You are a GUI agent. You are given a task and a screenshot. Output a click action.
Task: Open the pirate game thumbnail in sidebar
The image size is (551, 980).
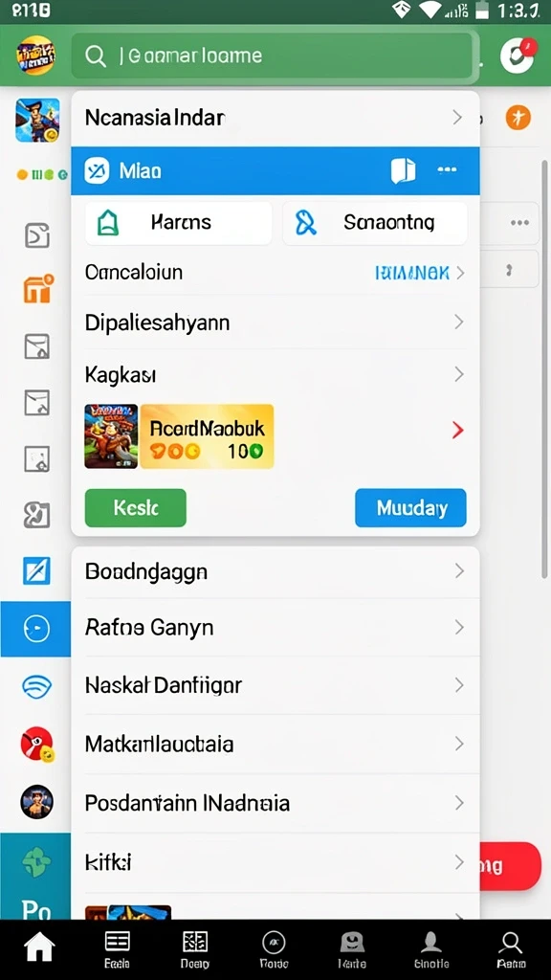(x=37, y=120)
